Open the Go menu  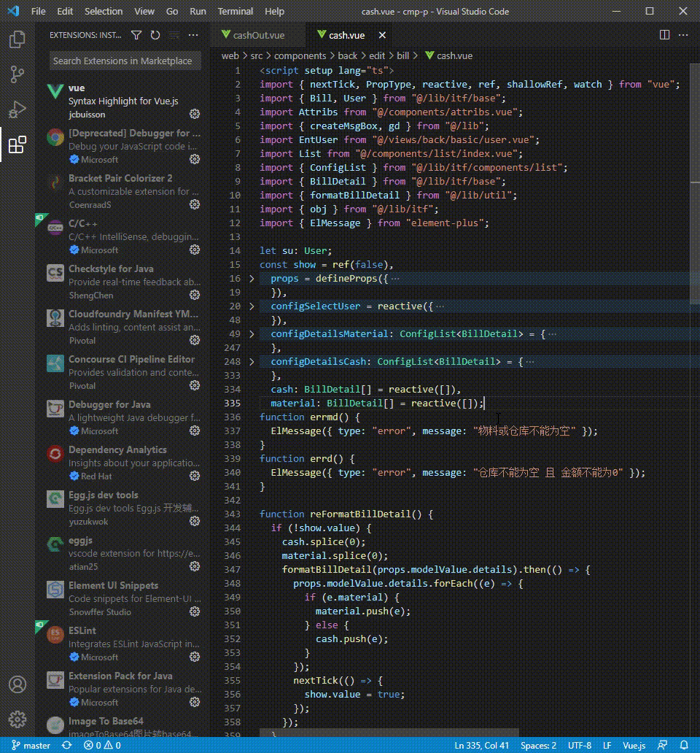coord(172,11)
